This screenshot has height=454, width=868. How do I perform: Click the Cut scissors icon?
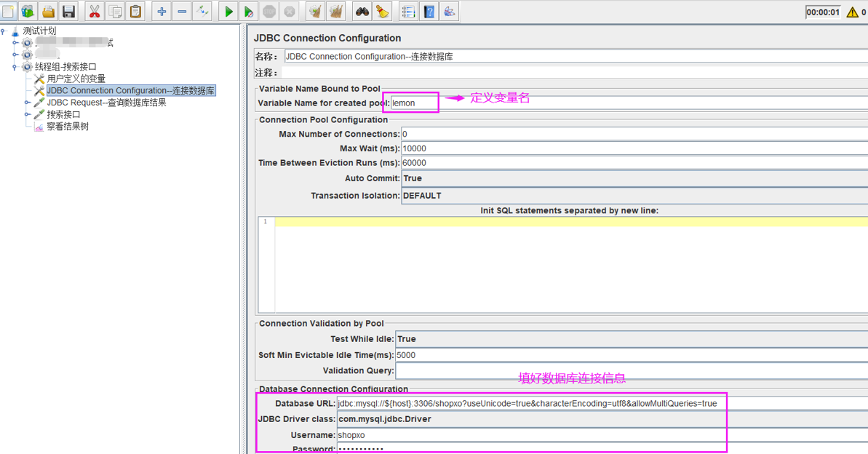click(95, 12)
